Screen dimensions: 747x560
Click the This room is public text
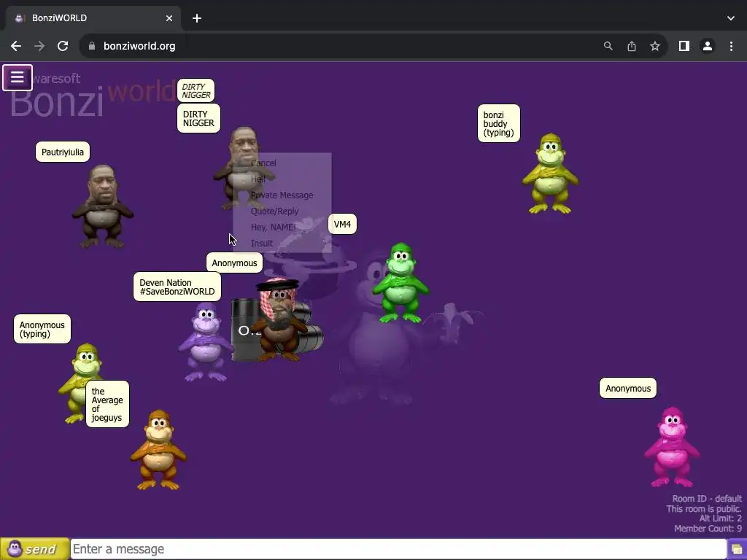704,508
